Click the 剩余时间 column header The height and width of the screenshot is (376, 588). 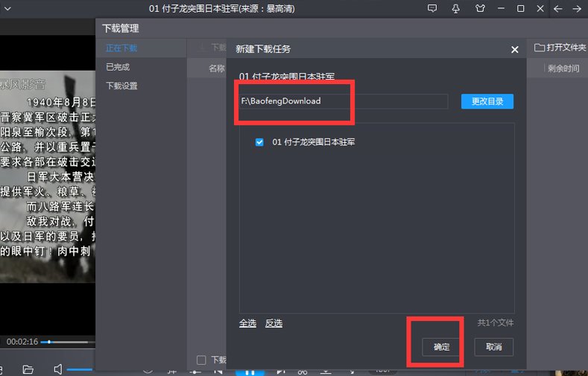(563, 68)
